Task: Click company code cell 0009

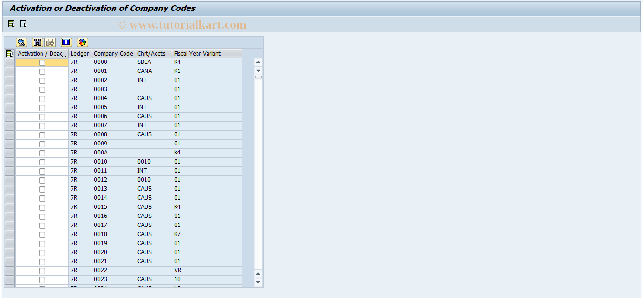Action: (114, 144)
